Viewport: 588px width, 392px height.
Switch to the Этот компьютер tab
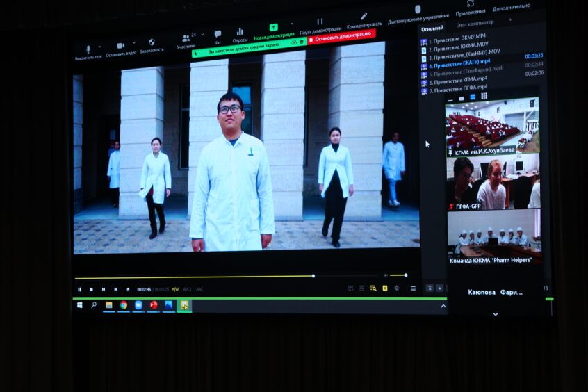(x=475, y=22)
